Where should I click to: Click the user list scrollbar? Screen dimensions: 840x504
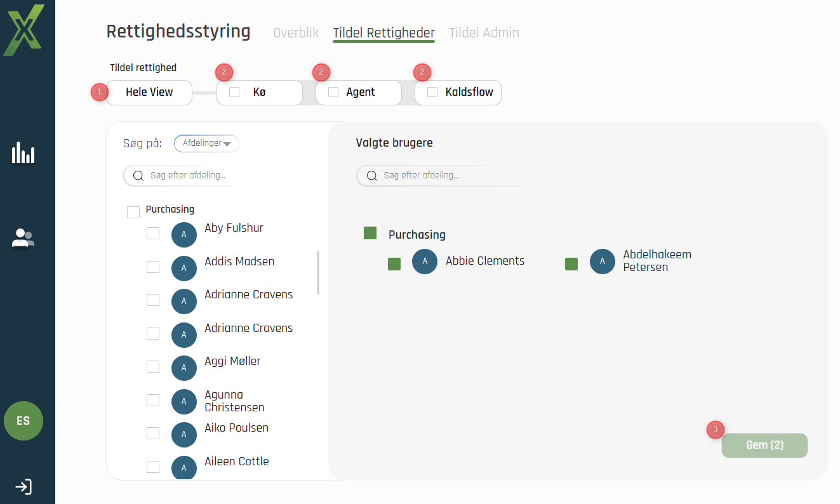pos(318,272)
